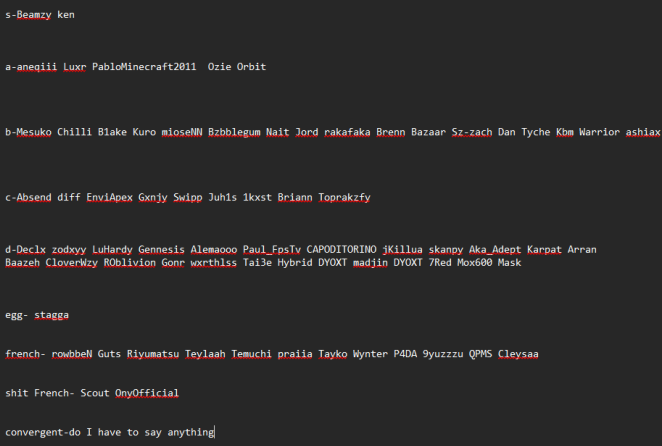Screen dimensions: 662x446
Task: Click the name 'Brenn'
Action: pyautogui.click(x=391, y=132)
